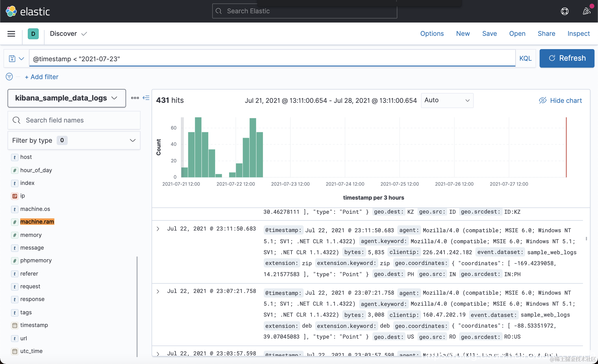Click the tags text type icon
Screen dimensions: 598x364
(14, 313)
